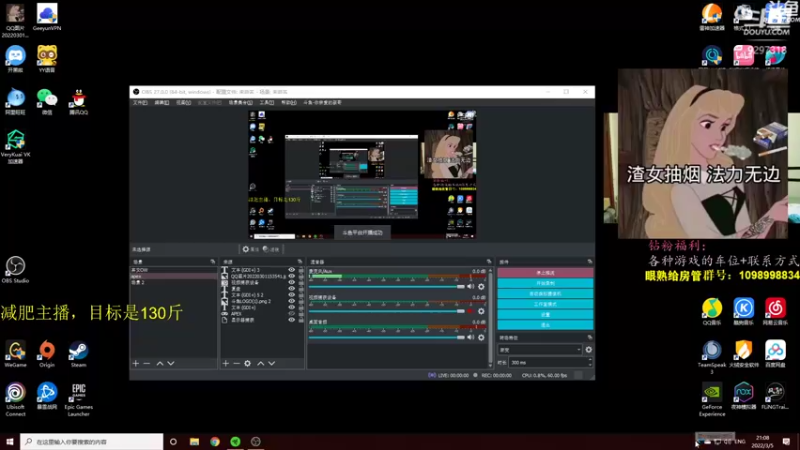Adjust the 300 ms duration stepper arrows
This screenshot has width=800, height=450.
click(590, 362)
